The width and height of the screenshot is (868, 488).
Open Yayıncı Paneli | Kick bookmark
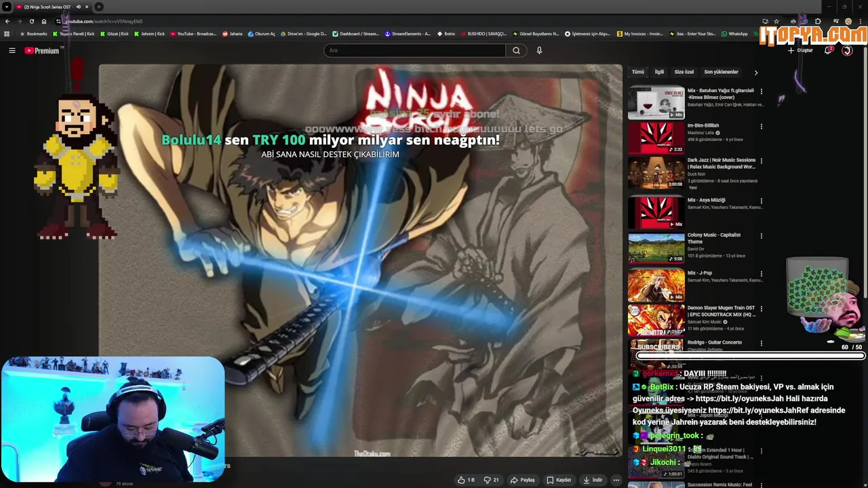(x=73, y=34)
